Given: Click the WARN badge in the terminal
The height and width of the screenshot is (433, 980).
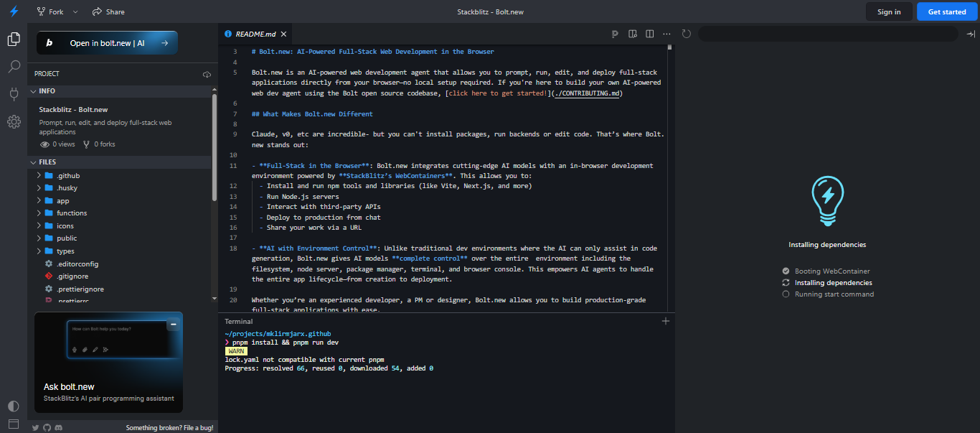Looking at the screenshot, I should [x=236, y=351].
